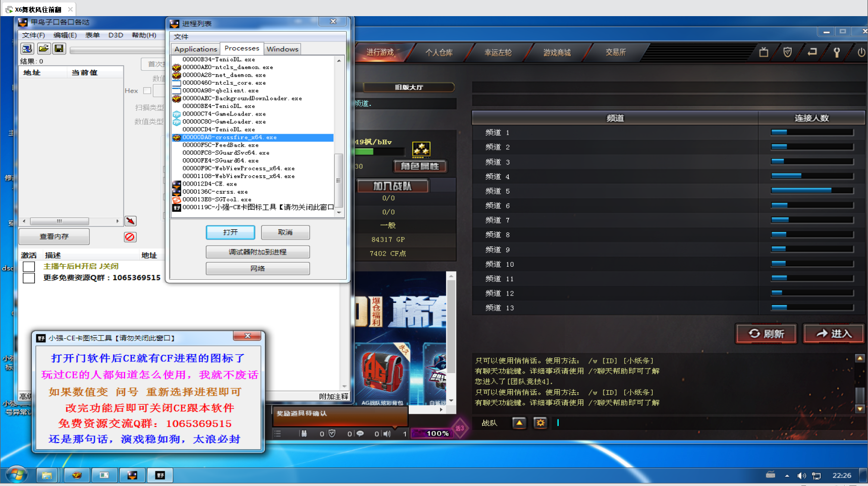The image size is (868, 486).
Task: Click the red circle delete icon
Action: 130,237
